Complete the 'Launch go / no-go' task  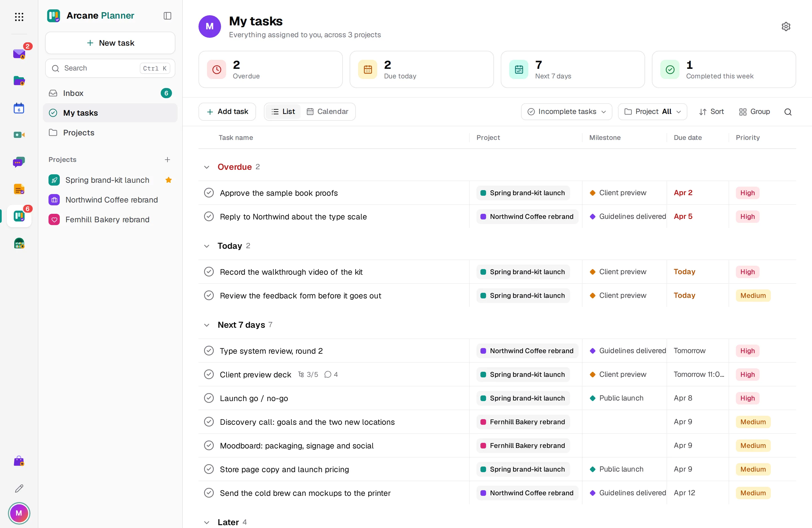pos(209,398)
